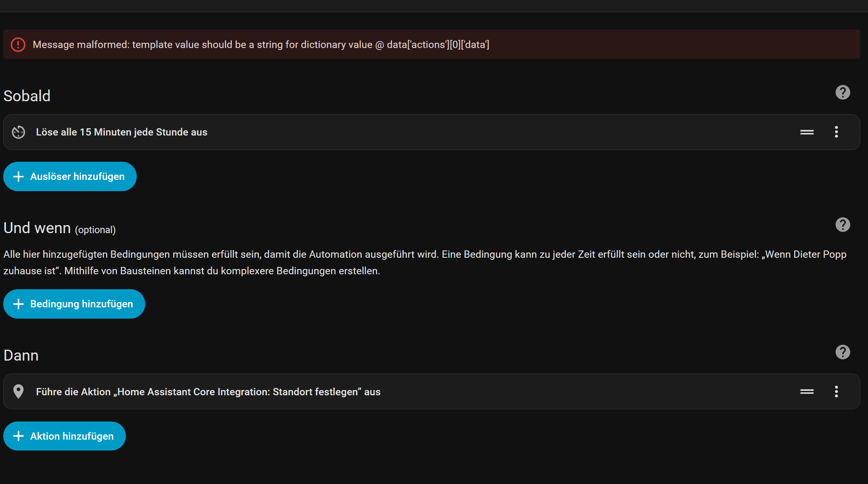This screenshot has height=484, width=868.
Task: Click the 'Message malformed' error text
Action: pos(261,45)
